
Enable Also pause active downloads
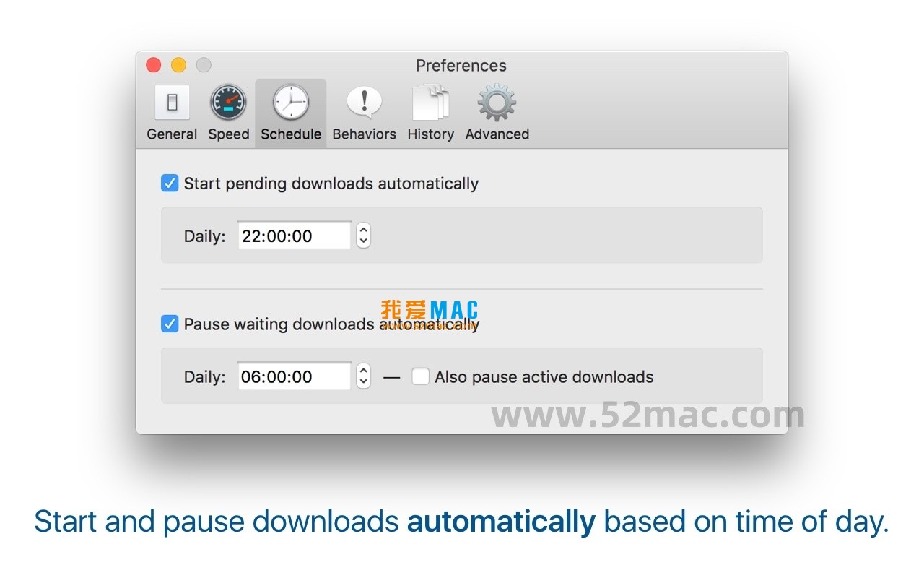pos(420,376)
